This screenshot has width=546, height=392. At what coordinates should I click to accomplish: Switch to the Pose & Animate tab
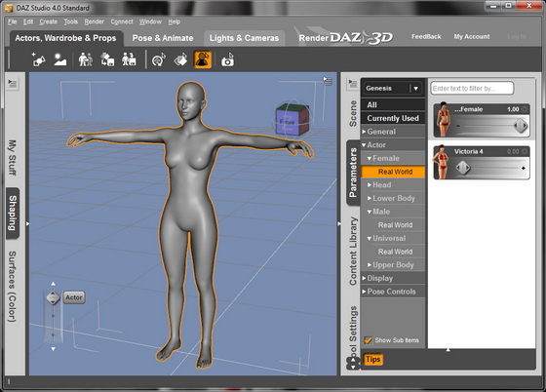pyautogui.click(x=163, y=38)
